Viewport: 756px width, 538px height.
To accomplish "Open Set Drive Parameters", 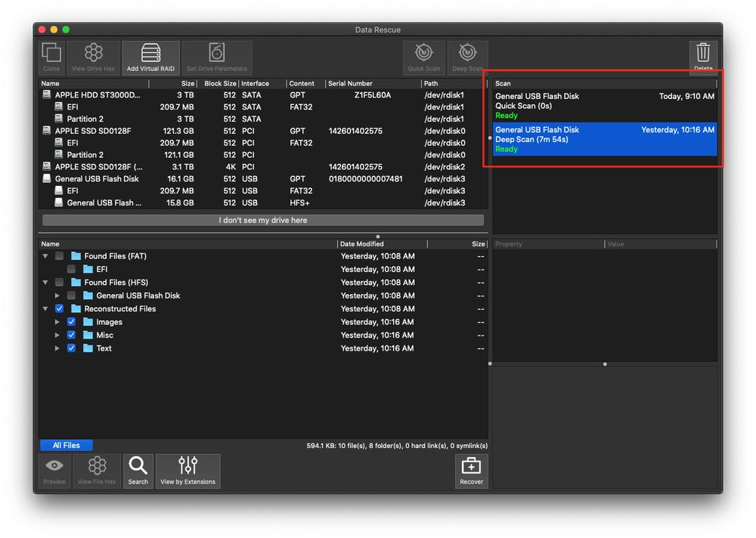I will [217, 57].
